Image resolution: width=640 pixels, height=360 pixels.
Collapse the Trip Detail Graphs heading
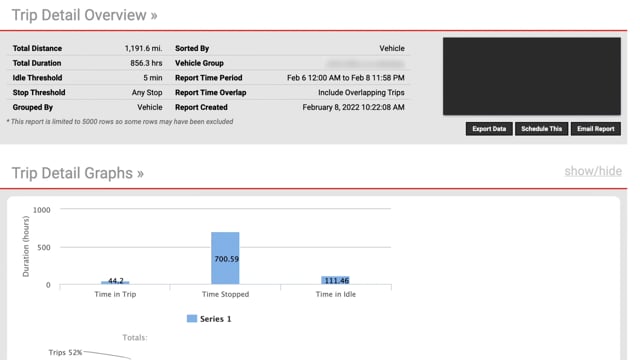point(78,173)
